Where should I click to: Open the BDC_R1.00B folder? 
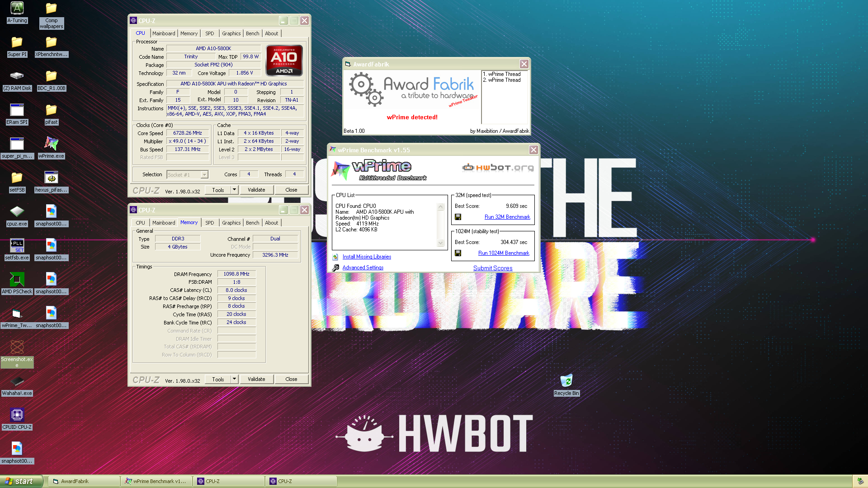pyautogui.click(x=52, y=80)
